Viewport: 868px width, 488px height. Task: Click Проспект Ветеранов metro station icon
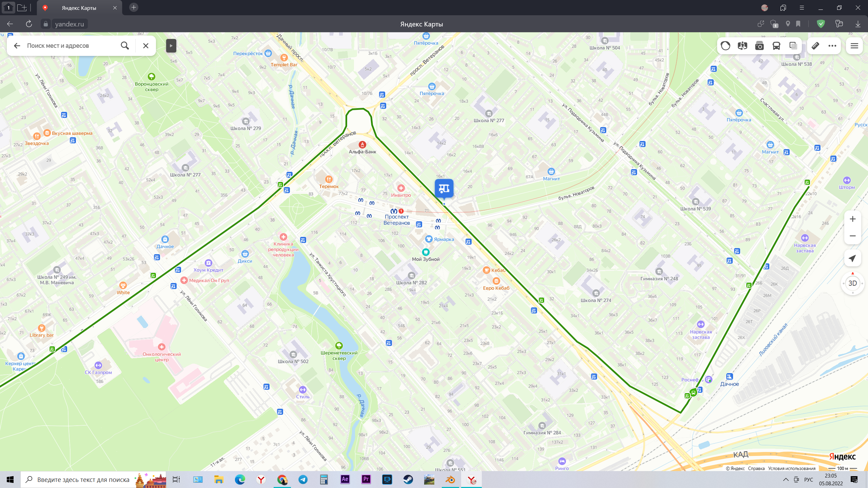pos(394,211)
